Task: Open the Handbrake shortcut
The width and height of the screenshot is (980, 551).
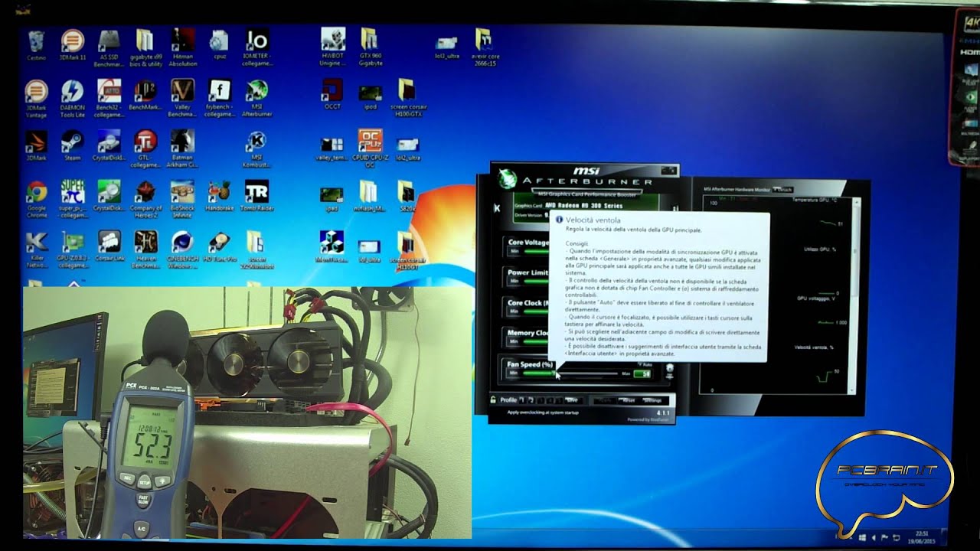Action: click(219, 196)
